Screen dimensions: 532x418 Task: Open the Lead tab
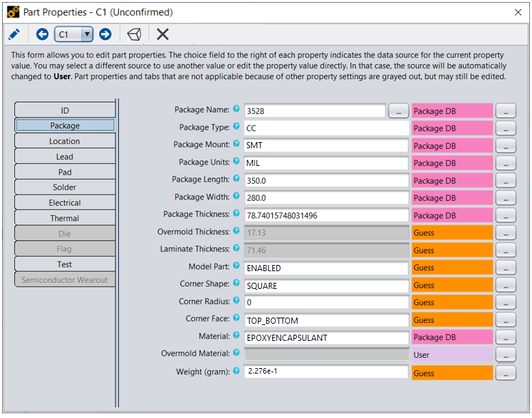coord(65,156)
